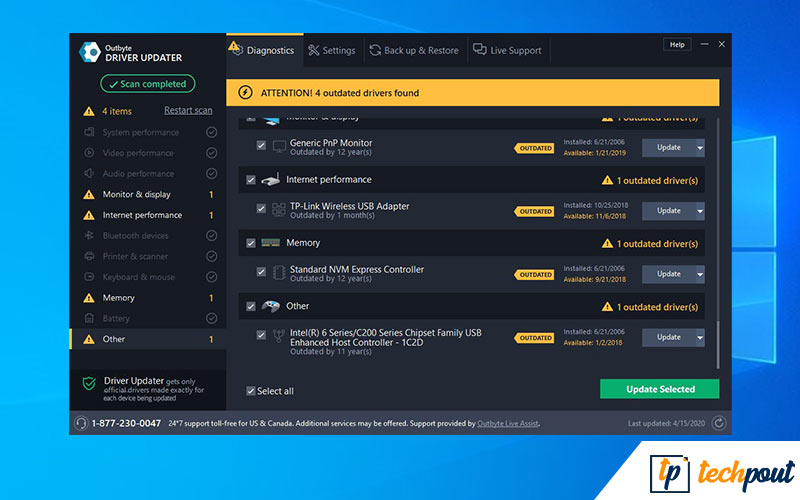The width and height of the screenshot is (800, 500).
Task: Click the USB icon for Intel chipset controller
Action: click(276, 338)
